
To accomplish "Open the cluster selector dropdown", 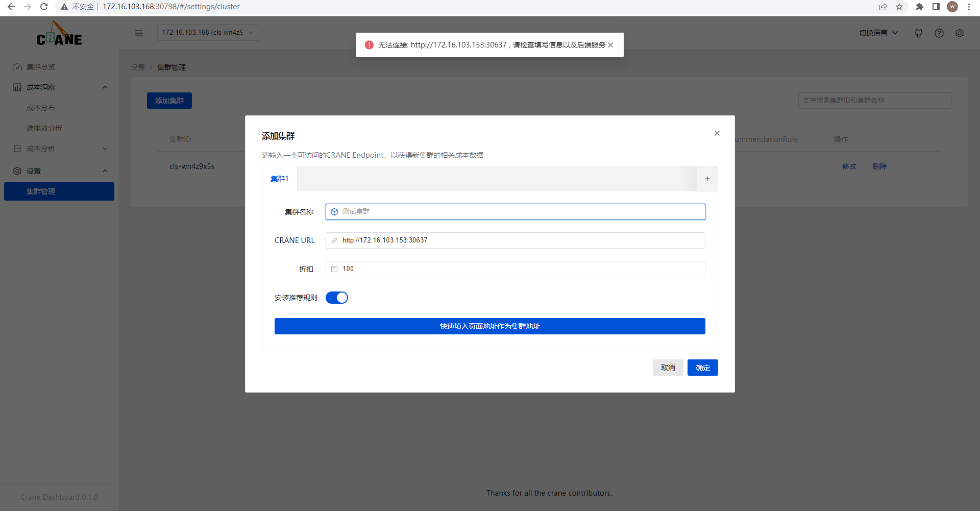I will coord(208,33).
